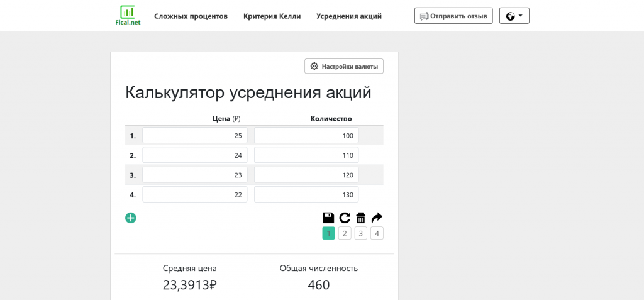
Task: Click the Fical.net logo
Action: 128,16
